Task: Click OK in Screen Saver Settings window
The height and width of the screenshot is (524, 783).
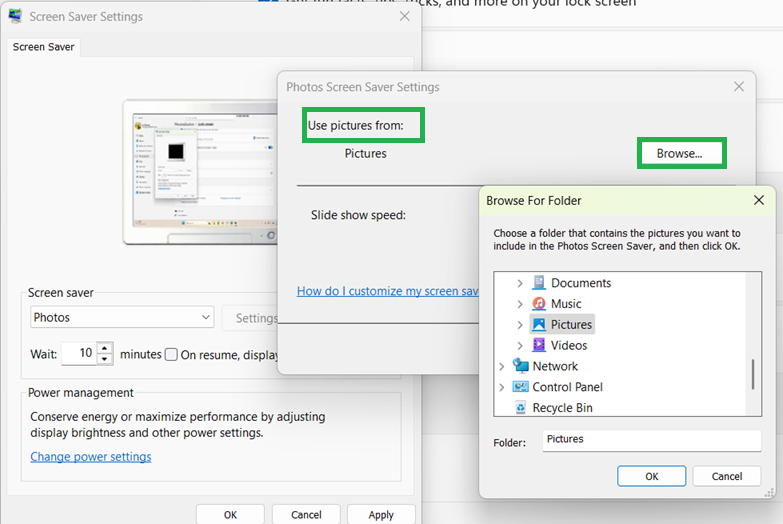Action: tap(230, 515)
